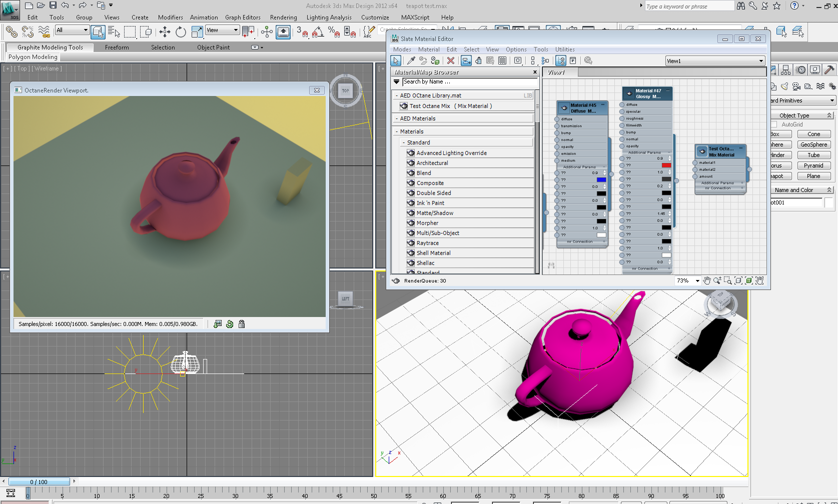The width and height of the screenshot is (838, 504).
Task: Switch to the Freeform ribbon tab
Action: pyautogui.click(x=117, y=47)
